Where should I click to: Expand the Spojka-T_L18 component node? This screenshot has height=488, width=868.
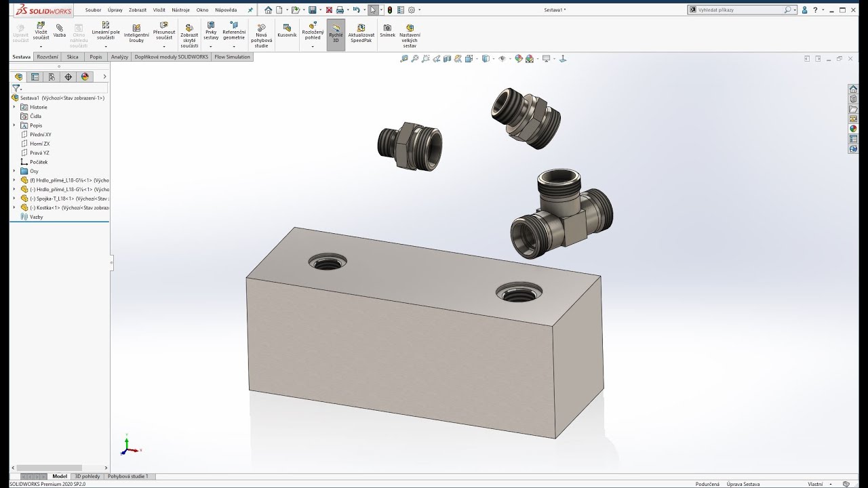coord(14,199)
